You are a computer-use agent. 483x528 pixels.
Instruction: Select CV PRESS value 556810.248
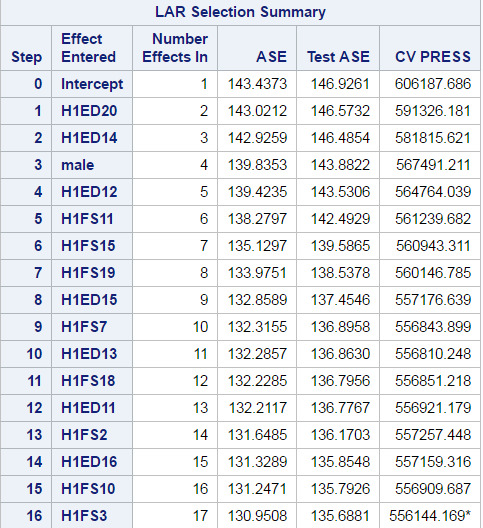pos(433,354)
